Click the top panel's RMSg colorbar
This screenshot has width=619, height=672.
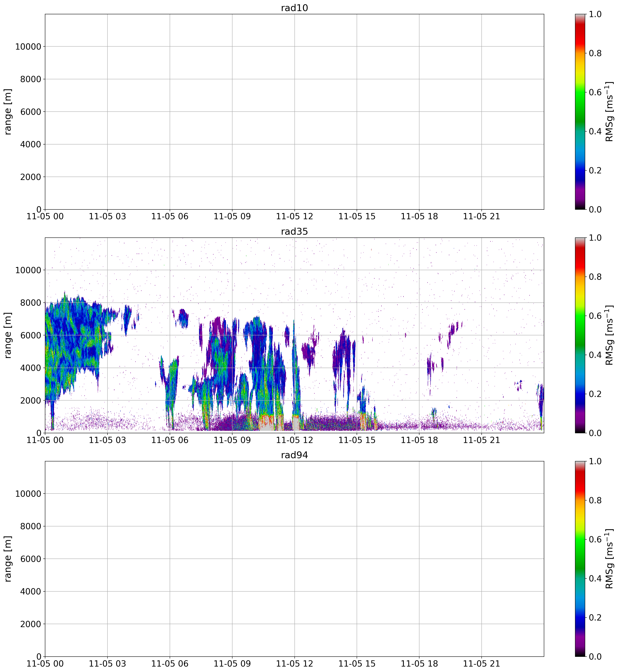(x=580, y=111)
